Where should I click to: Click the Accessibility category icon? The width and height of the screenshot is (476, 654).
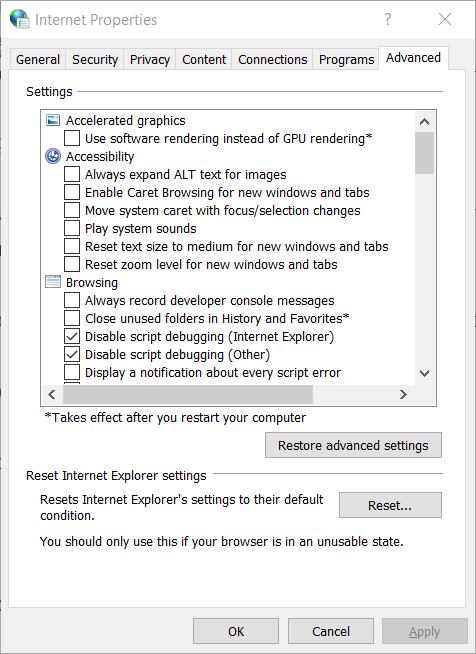coord(53,156)
